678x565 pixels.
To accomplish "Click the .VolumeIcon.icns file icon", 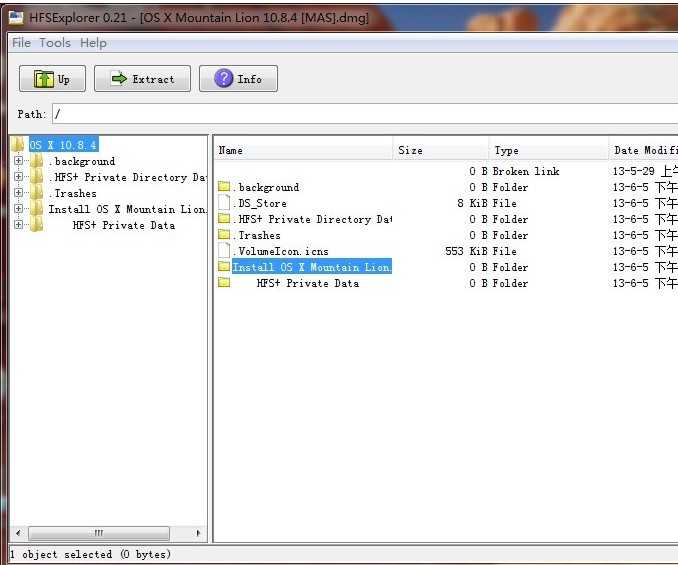I will click(x=224, y=250).
